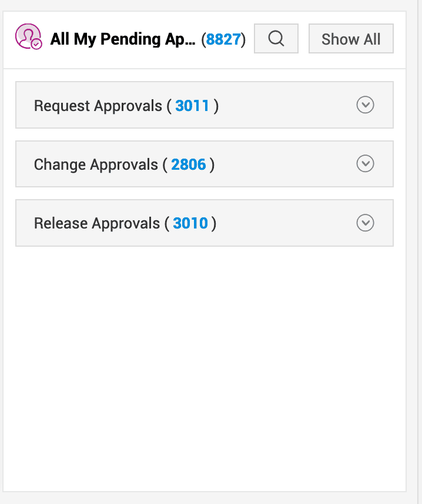Click the pending approvals user icon
This screenshot has height=504, width=422.
(26, 35)
